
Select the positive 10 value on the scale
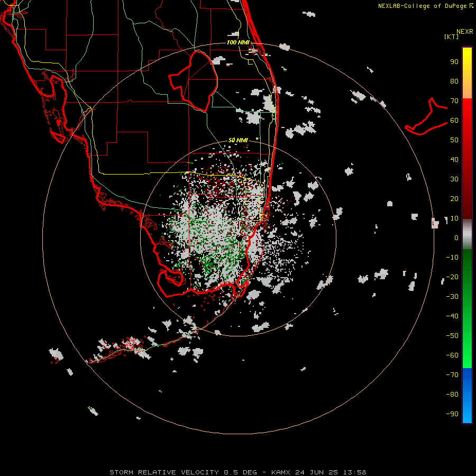point(454,218)
